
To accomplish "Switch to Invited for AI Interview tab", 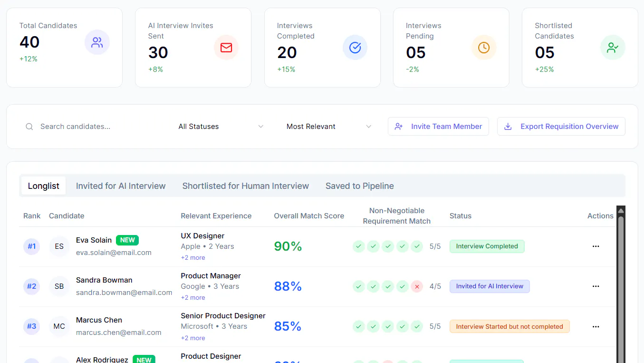I will tap(121, 186).
